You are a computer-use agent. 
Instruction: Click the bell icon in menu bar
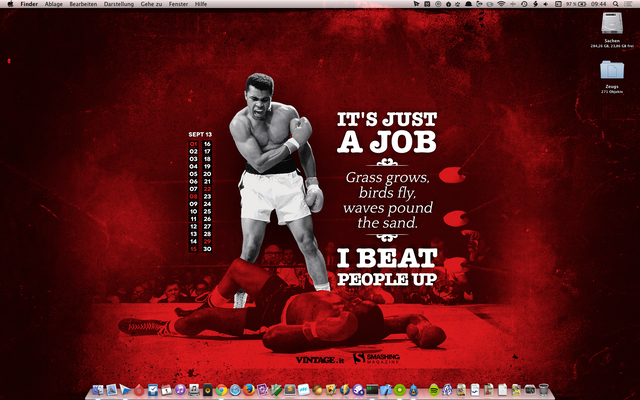click(x=469, y=4)
